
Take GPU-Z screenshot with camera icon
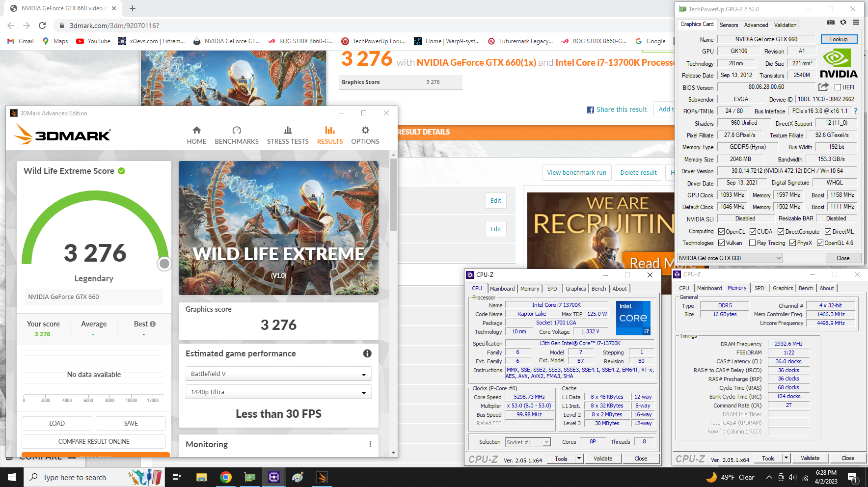pos(830,23)
